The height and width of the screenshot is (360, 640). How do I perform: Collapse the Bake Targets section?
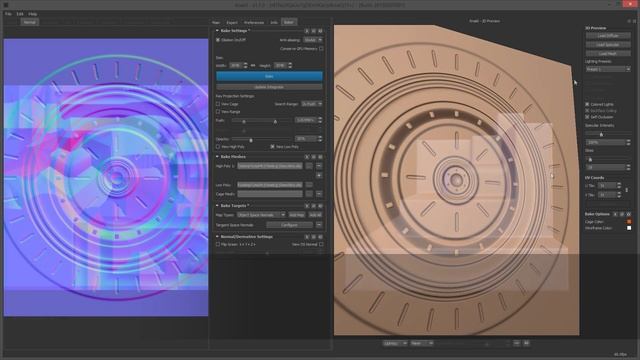[x=217, y=206]
